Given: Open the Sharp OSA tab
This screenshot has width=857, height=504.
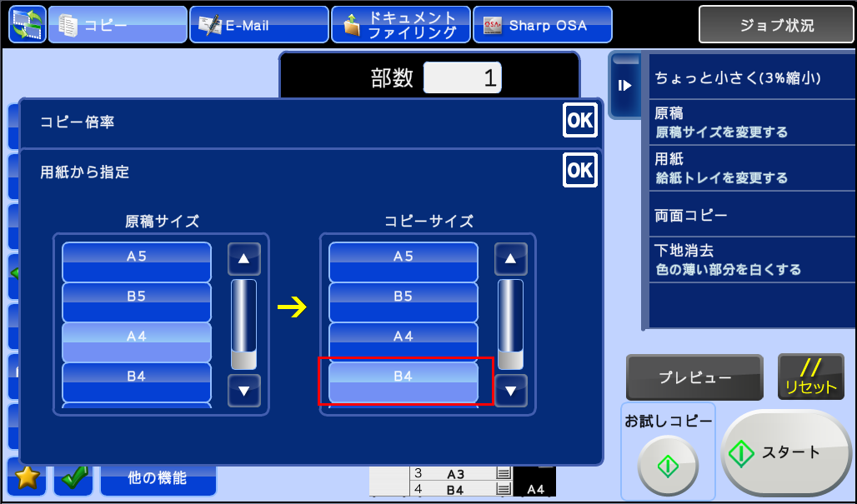Looking at the screenshot, I should click(x=542, y=25).
